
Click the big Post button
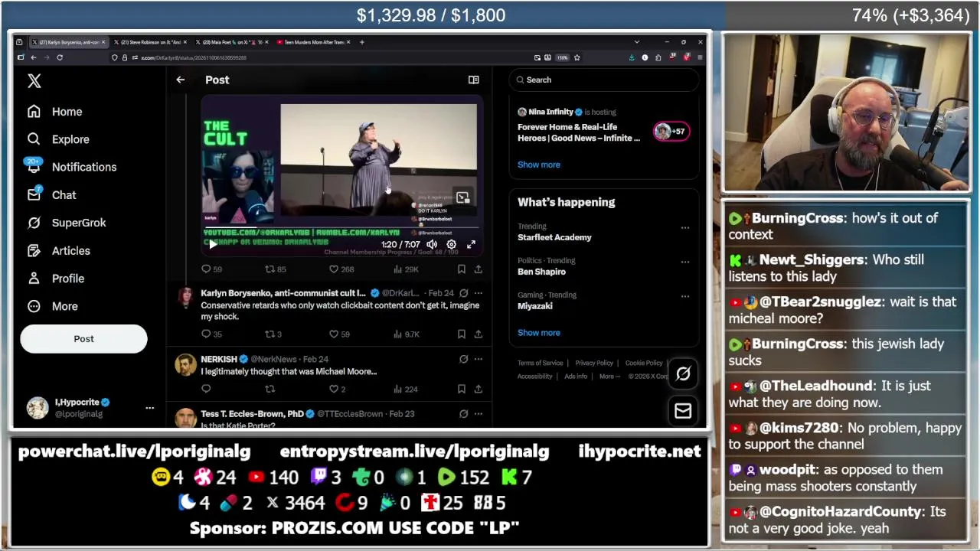[83, 339]
